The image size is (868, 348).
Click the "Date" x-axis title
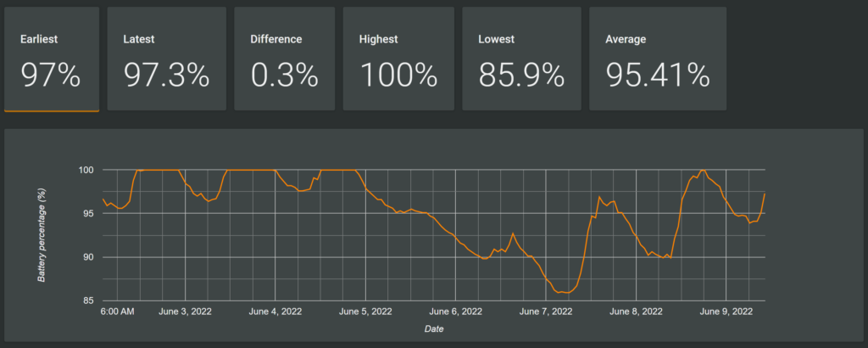pyautogui.click(x=433, y=328)
